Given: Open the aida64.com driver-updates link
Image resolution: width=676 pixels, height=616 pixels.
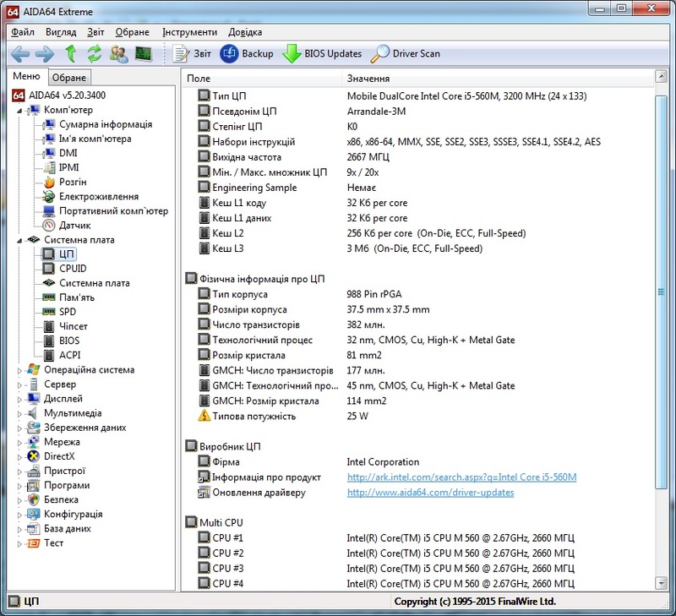Looking at the screenshot, I should pyautogui.click(x=430, y=493).
